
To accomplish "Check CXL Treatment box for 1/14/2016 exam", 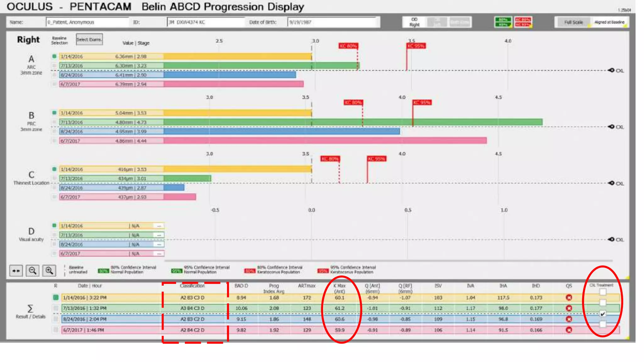I will (x=602, y=292).
